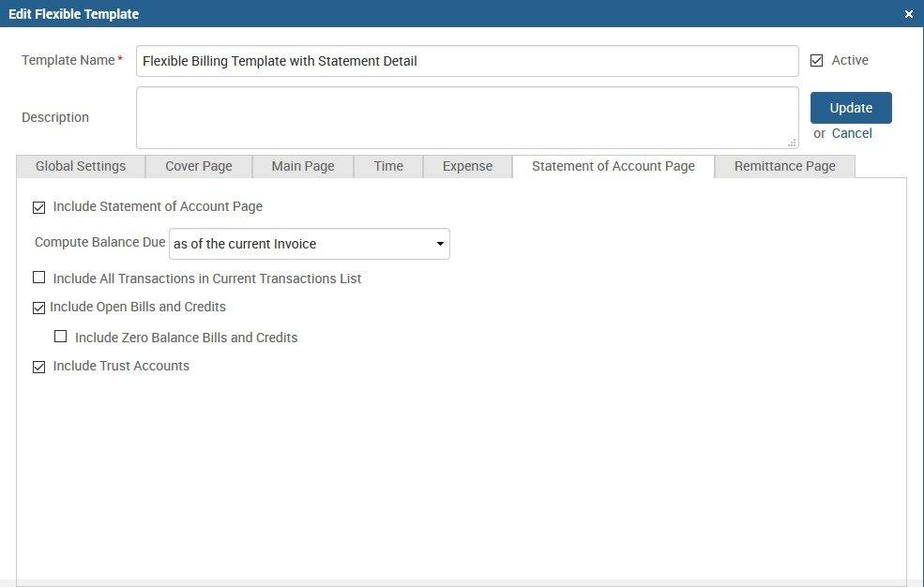924x587 pixels.
Task: Open the Compute Balance Due dropdown
Action: point(309,244)
